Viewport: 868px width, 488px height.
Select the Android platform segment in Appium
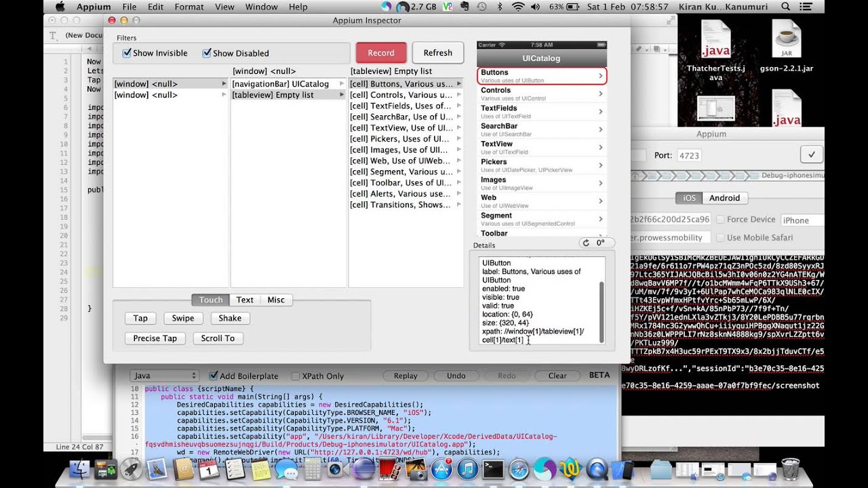(x=725, y=198)
